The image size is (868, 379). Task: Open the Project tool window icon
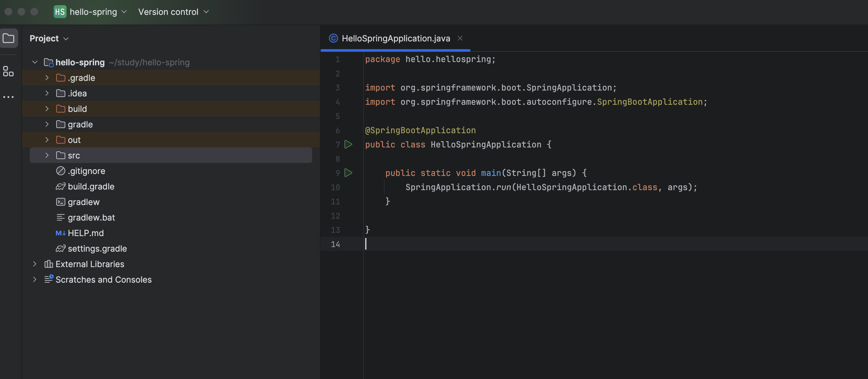(x=8, y=38)
